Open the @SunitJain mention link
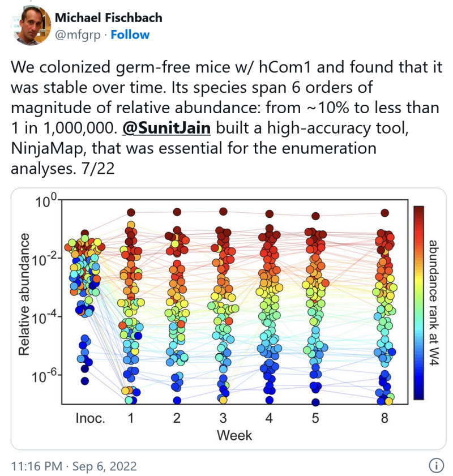453x476 pixels. [x=166, y=130]
